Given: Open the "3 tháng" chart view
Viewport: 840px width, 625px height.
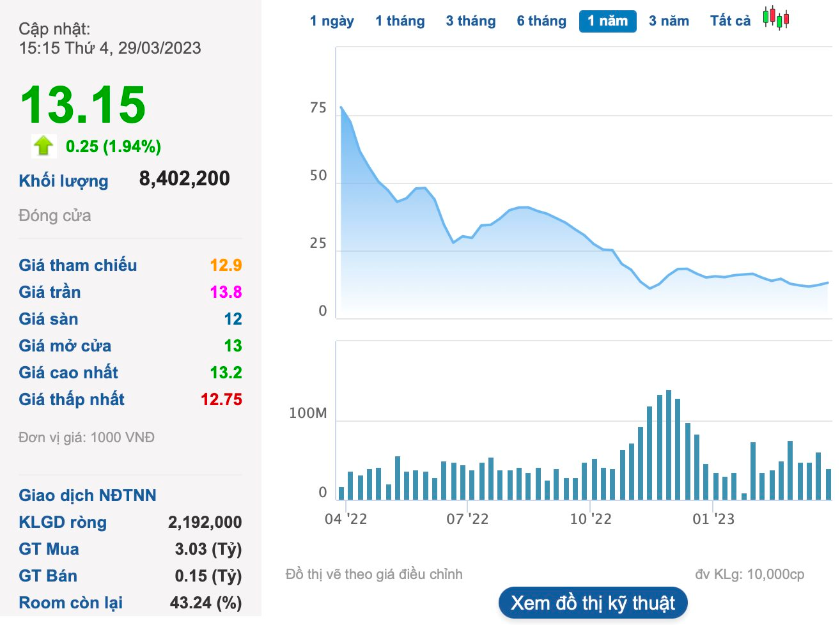Looking at the screenshot, I should pos(471,20).
